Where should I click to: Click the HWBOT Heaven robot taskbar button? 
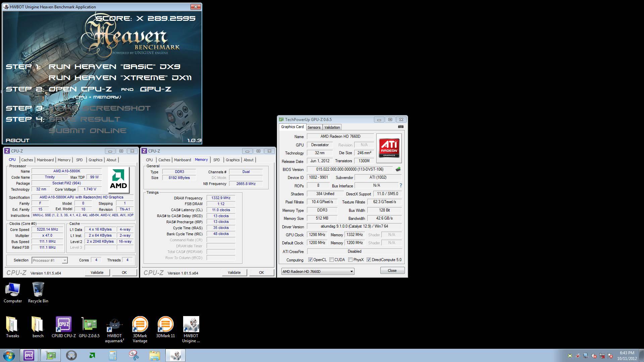coord(175,355)
